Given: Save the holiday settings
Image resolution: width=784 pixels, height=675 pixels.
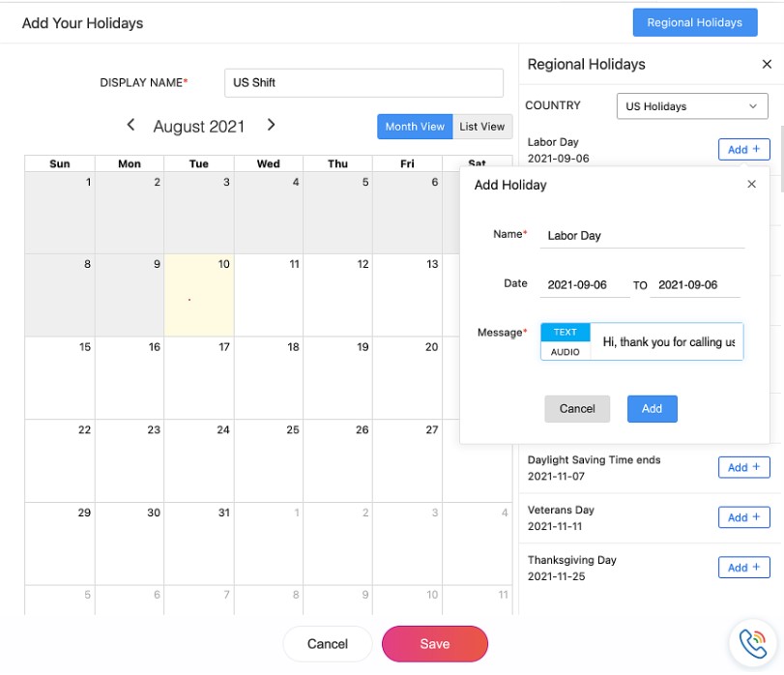Looking at the screenshot, I should pyautogui.click(x=434, y=643).
